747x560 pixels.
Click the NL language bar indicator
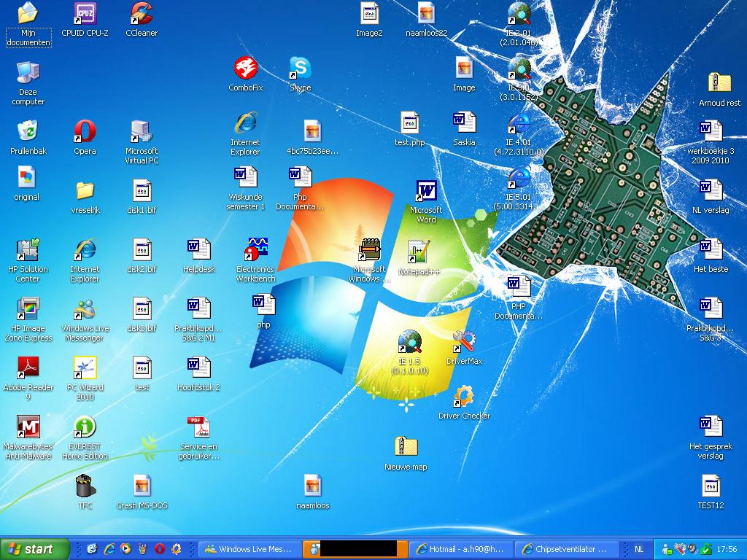[639, 549]
